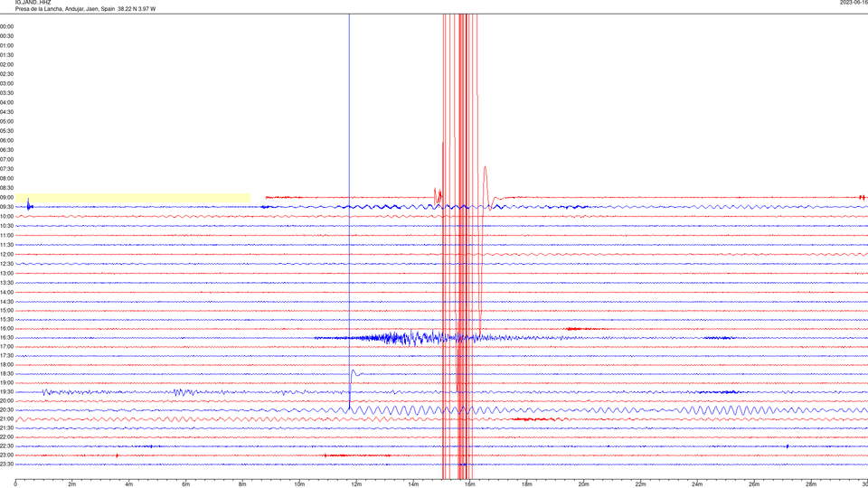Select the "28m" axis tick label

coord(811,484)
